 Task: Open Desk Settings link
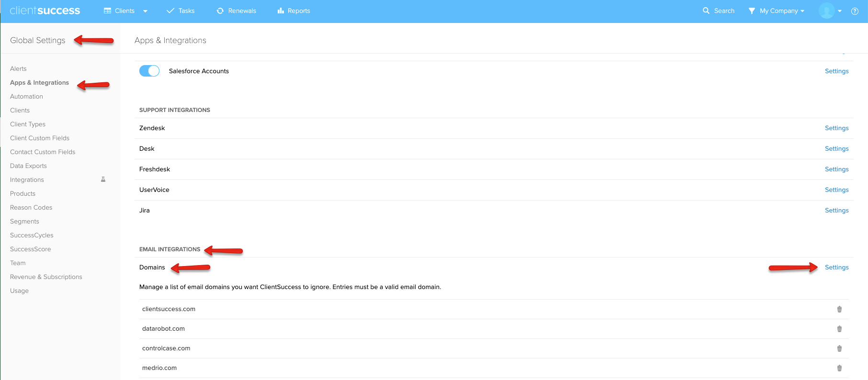point(836,148)
